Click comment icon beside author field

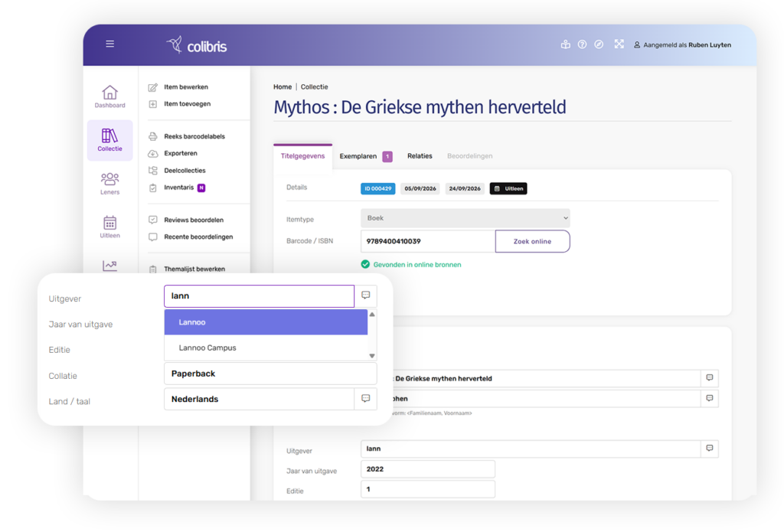point(710,399)
